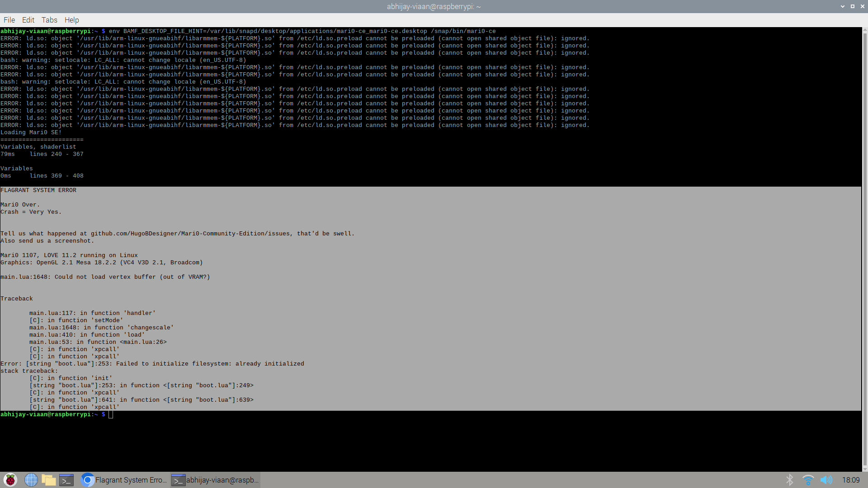Open the File Manager icon
The image size is (868, 488).
(x=49, y=480)
